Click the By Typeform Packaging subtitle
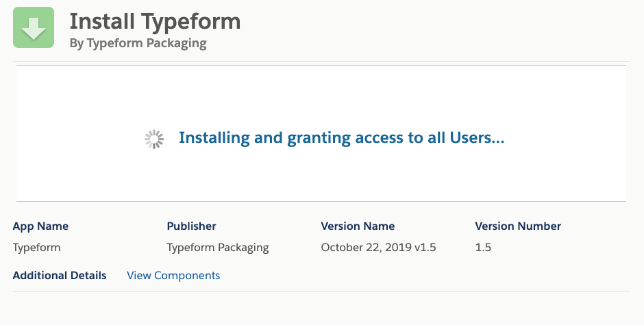The image size is (644, 325). click(138, 44)
